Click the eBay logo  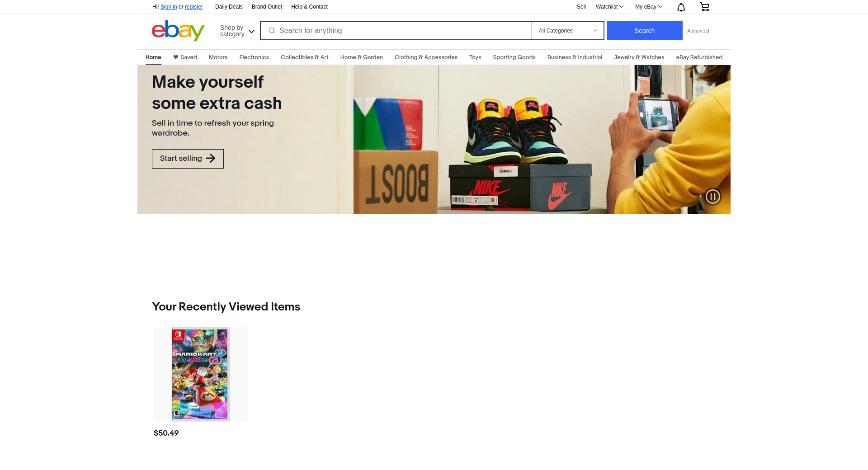[x=178, y=31]
